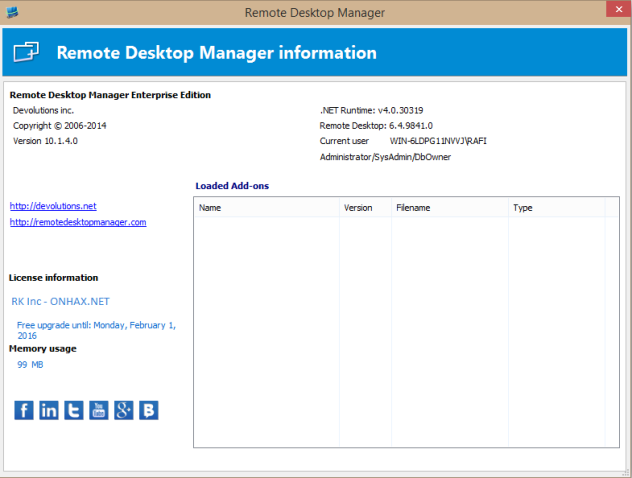Open the LinkedIn social icon
Image resolution: width=632 pixels, height=478 pixels.
click(49, 410)
